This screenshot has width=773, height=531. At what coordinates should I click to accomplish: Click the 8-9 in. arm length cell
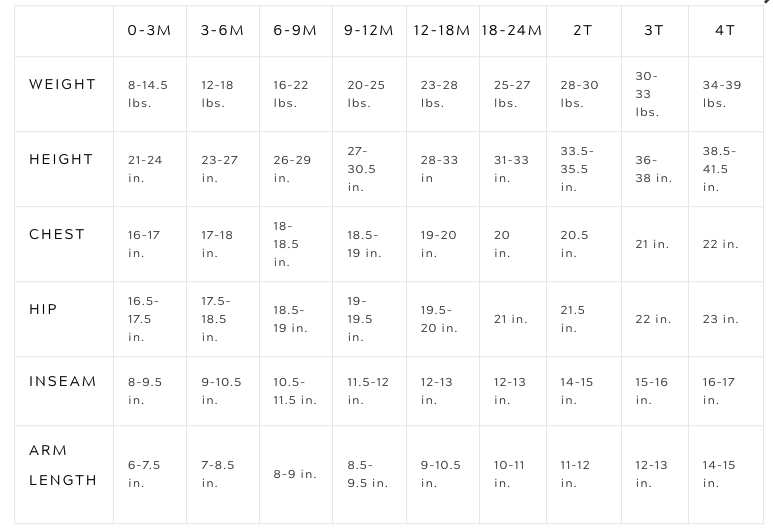(x=295, y=474)
